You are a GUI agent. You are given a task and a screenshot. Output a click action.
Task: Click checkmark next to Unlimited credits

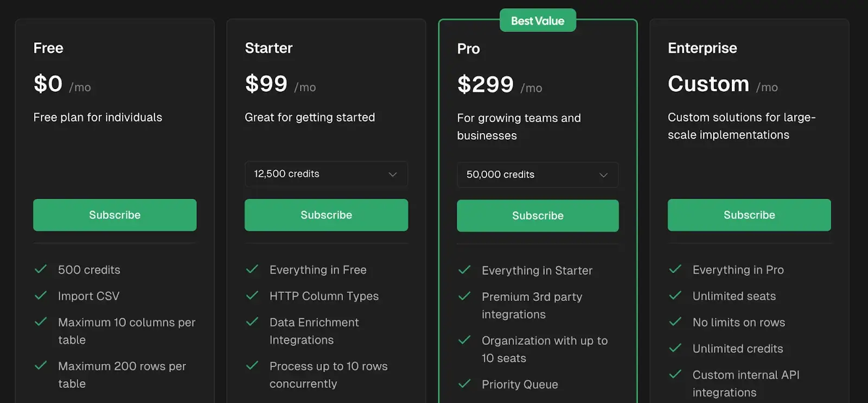[x=675, y=348]
